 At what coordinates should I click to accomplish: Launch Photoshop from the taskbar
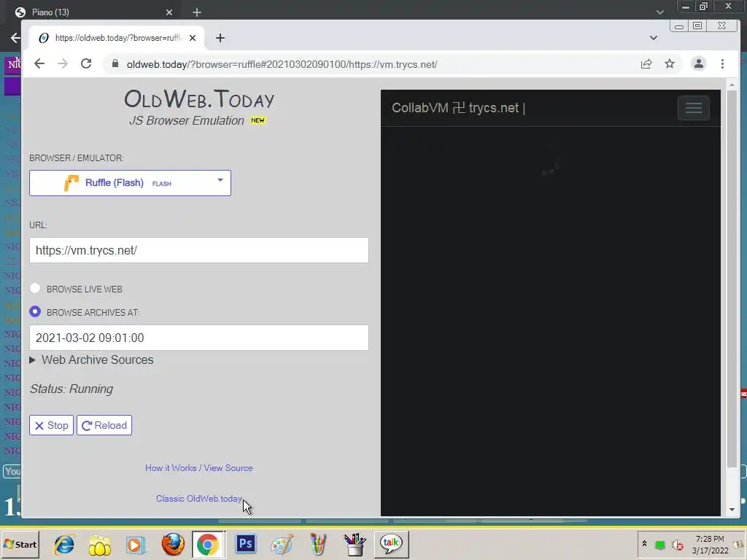coord(245,543)
